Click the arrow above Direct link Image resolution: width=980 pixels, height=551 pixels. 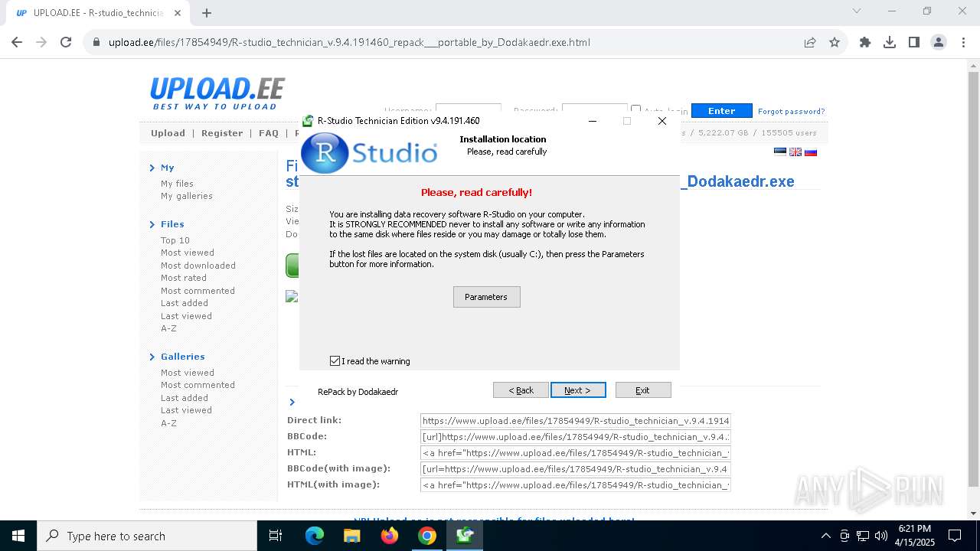pos(292,402)
